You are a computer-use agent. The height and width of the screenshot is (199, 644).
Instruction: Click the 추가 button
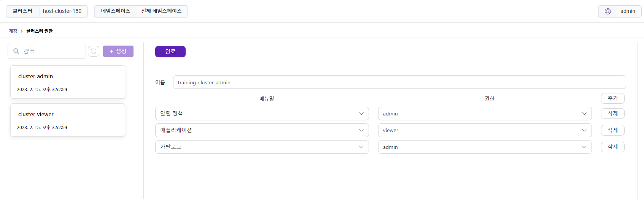[x=613, y=98]
